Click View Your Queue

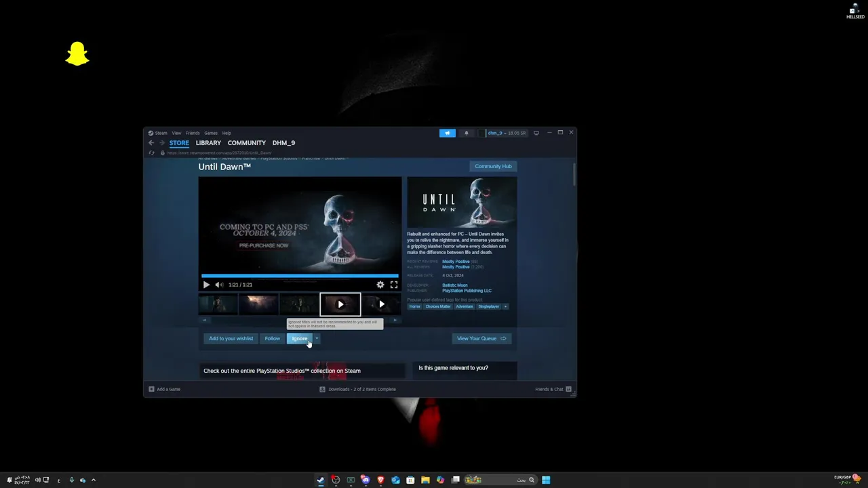click(481, 338)
